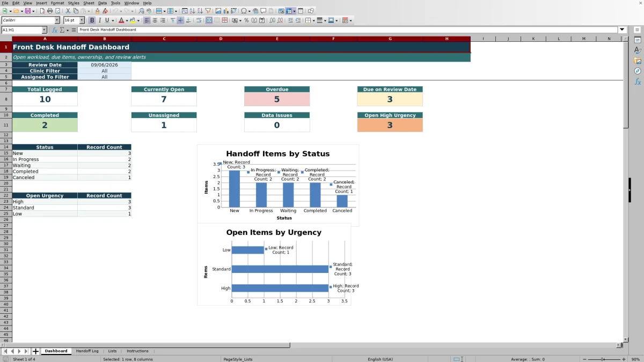
Task: Open currency format dropdown arrow
Action: pos(240,20)
